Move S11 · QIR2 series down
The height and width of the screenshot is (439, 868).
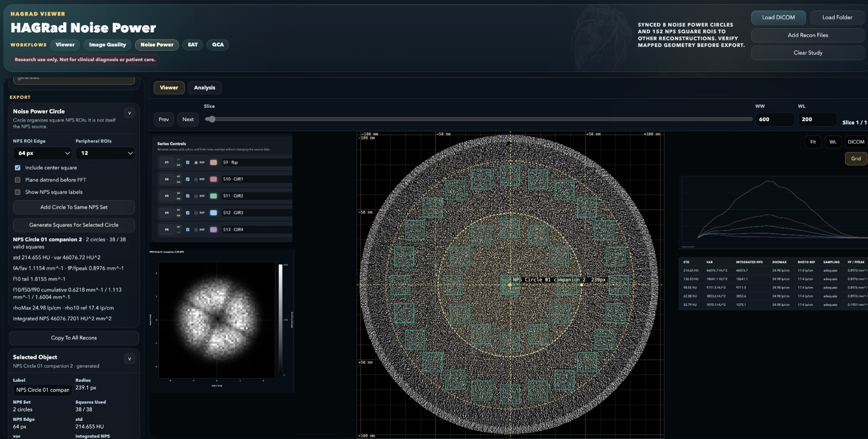pyautogui.click(x=178, y=199)
